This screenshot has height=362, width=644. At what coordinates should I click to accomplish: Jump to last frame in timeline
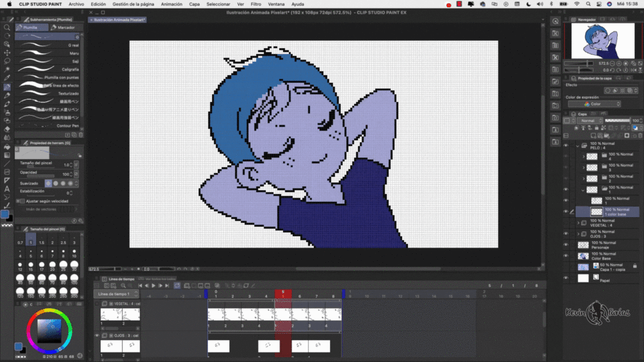coord(167,286)
